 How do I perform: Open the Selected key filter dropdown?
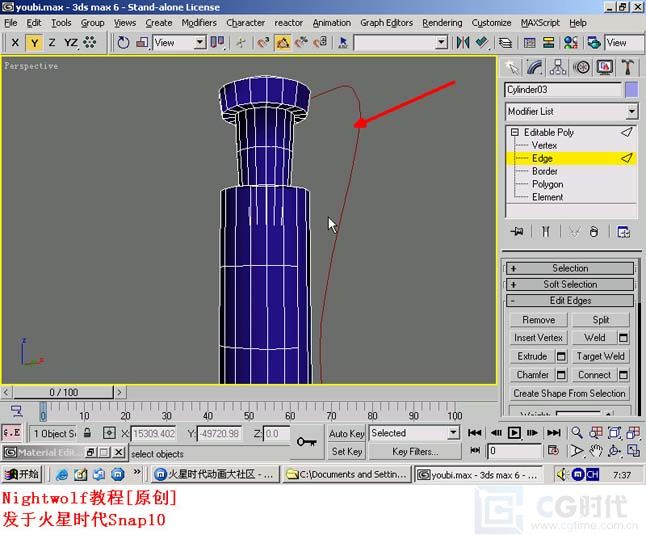click(414, 433)
